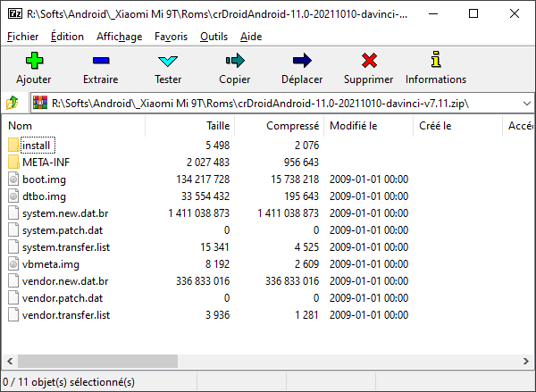Viewport: 536px width, 392px height.
Task: Select the vbmeta.img file icon
Action: (13, 263)
